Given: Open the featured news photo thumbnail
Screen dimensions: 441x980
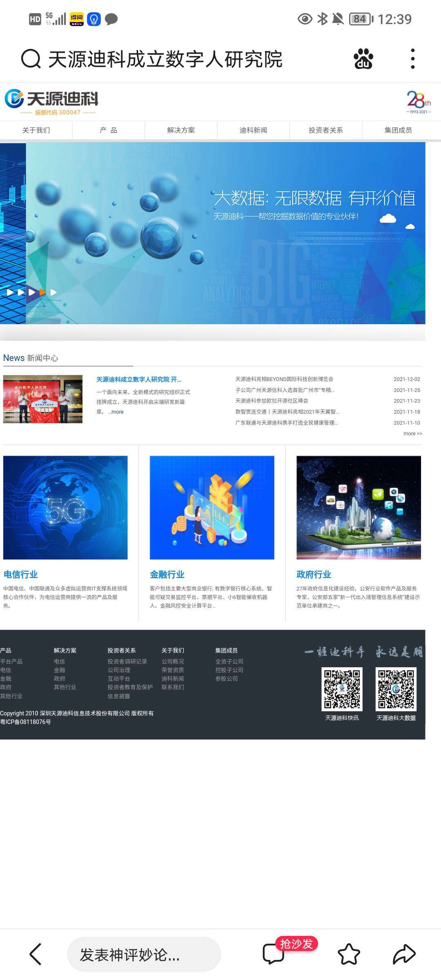Looking at the screenshot, I should click(43, 399).
